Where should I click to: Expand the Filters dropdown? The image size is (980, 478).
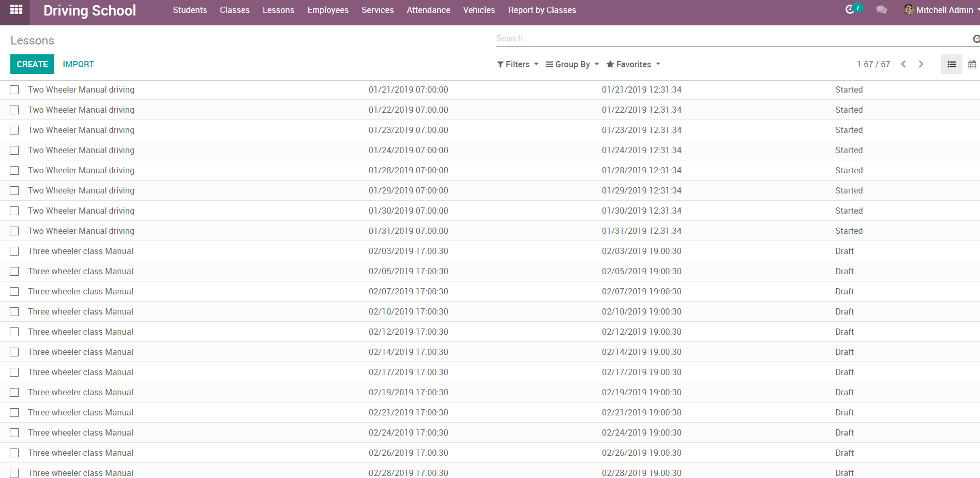(518, 64)
